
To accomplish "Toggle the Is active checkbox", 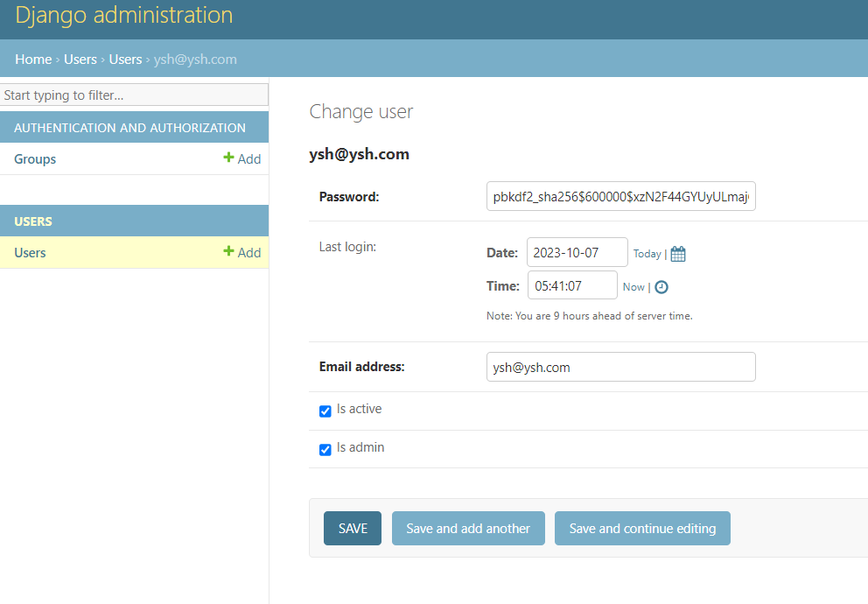I will (x=325, y=411).
